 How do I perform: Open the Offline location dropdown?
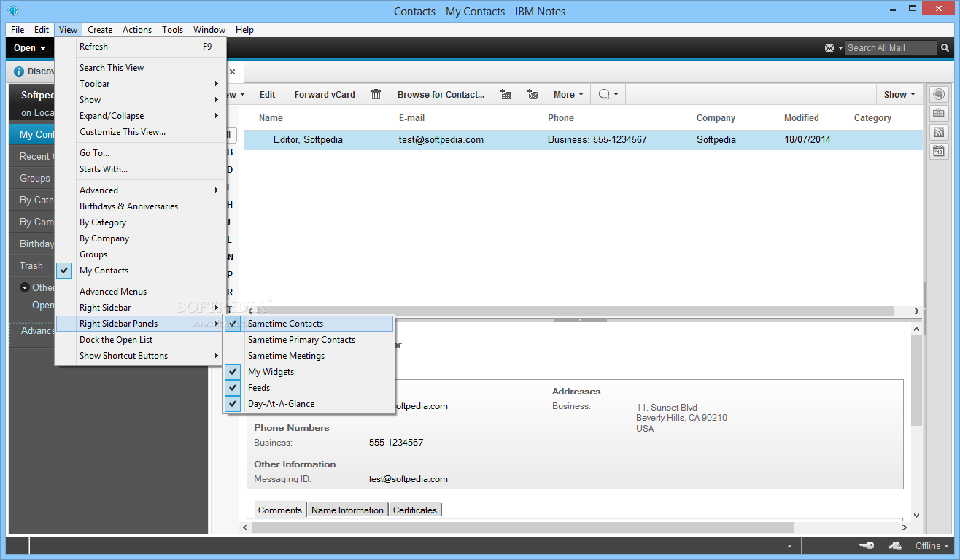[x=932, y=545]
